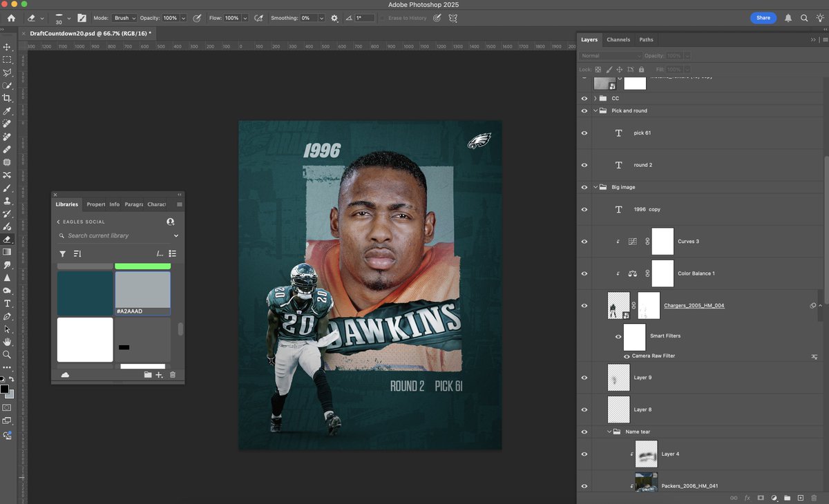Delete layer using trash icon in Layers panel
This screenshot has height=504, width=829.
[x=813, y=497]
